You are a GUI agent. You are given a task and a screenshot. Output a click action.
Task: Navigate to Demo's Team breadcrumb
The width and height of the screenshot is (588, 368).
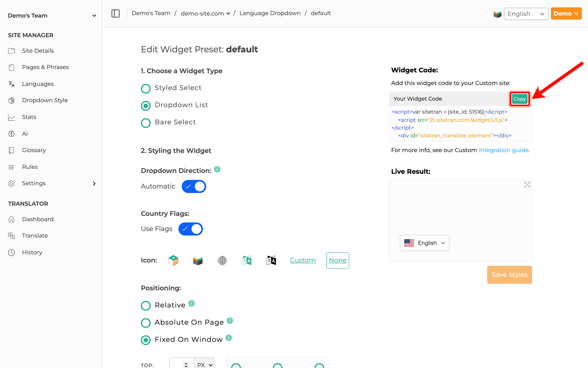coord(151,13)
